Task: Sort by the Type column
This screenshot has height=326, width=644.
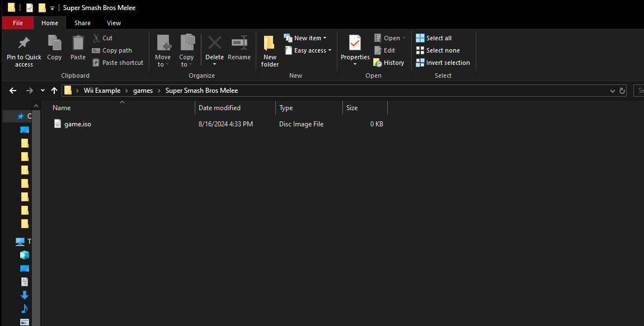Action: tap(309, 107)
